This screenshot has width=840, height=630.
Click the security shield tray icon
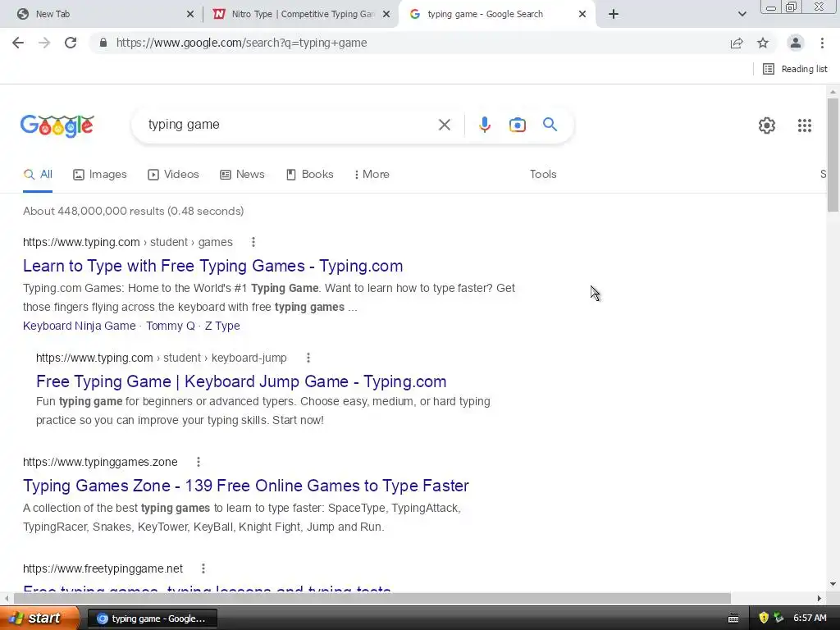coord(764,619)
